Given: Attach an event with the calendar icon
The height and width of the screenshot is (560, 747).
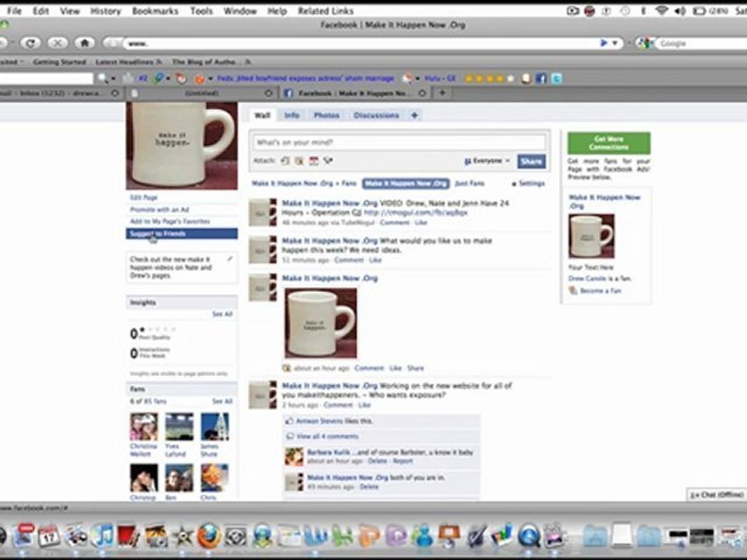Looking at the screenshot, I should [x=314, y=161].
